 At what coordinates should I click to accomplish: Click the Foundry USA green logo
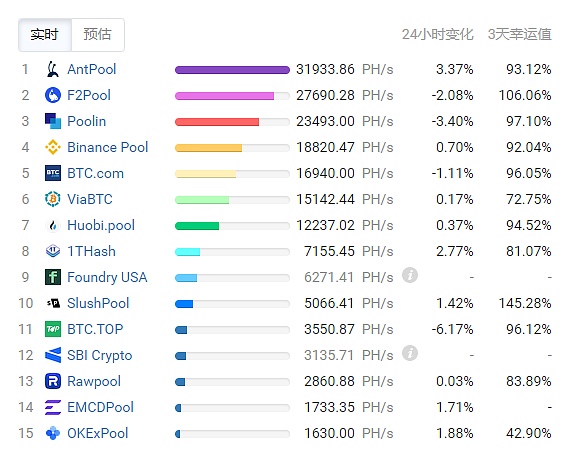53,277
